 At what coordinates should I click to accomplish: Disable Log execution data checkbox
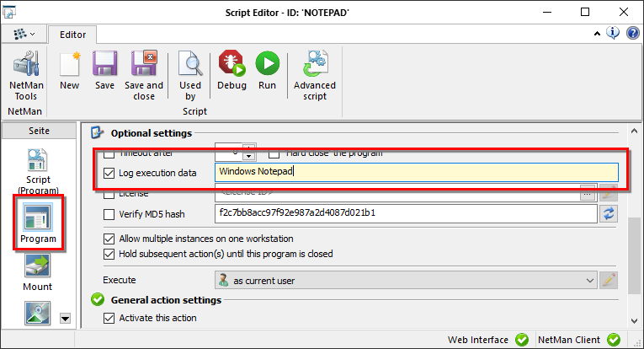tap(109, 173)
